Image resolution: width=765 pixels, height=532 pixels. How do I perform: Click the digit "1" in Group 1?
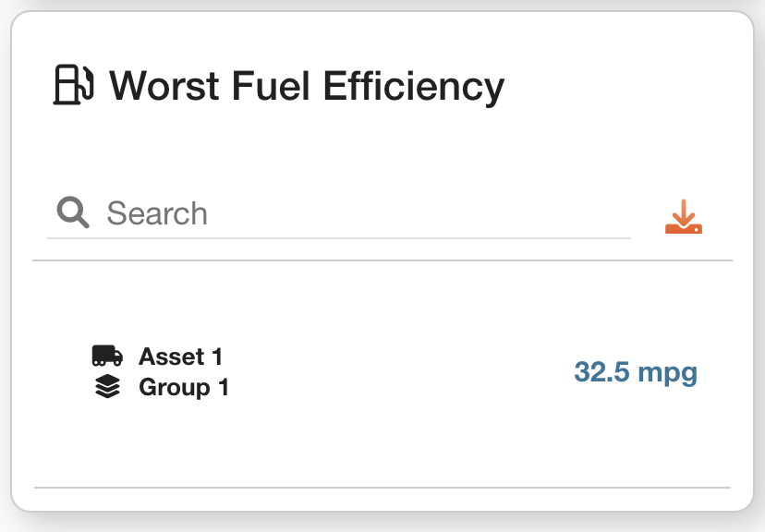point(223,387)
